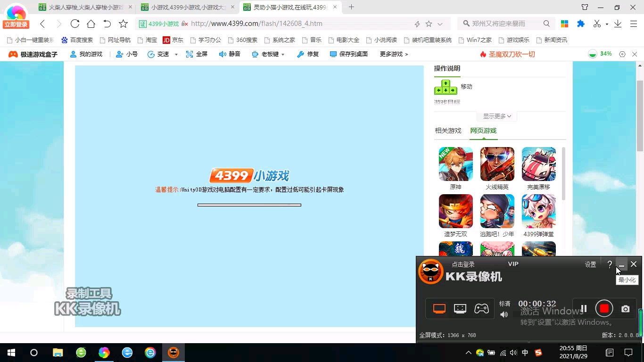Click the 立即登录 login button
This screenshot has width=644, height=362.
pos(16,25)
